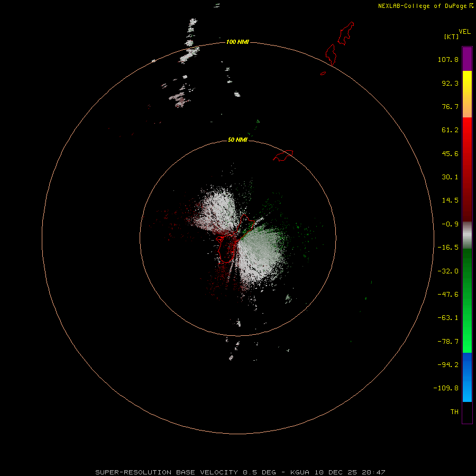Click the 76.7 velocity scale value
This screenshot has width=476, height=476.
pos(450,106)
